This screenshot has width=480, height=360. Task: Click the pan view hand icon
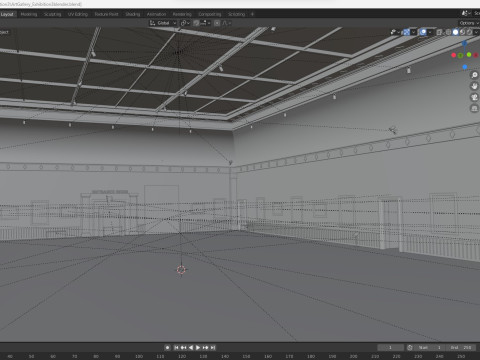click(474, 86)
